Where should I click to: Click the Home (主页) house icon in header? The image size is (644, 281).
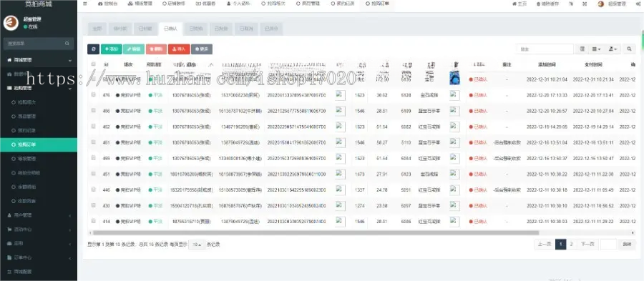click(514, 4)
